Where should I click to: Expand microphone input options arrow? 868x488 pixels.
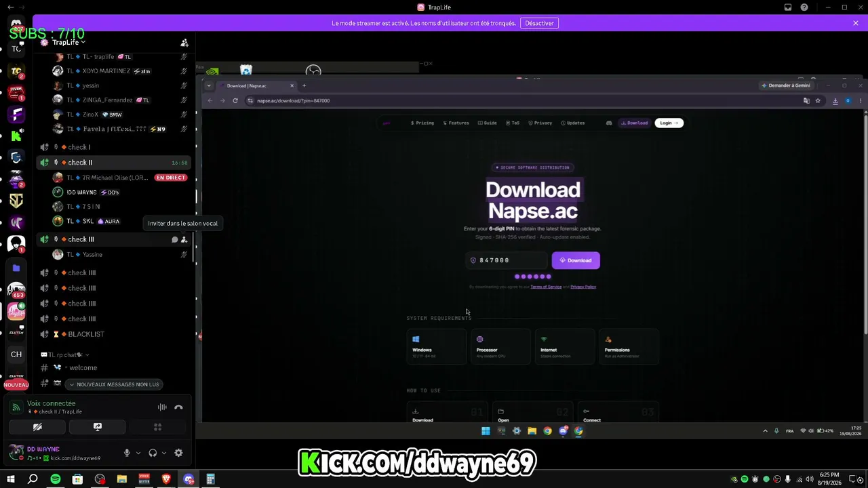click(138, 453)
